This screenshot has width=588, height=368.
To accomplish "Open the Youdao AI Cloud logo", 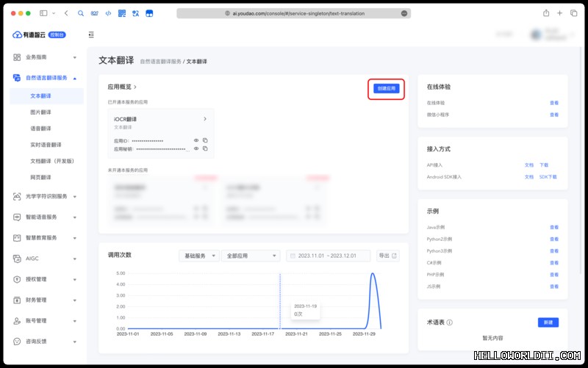I will pyautogui.click(x=39, y=35).
